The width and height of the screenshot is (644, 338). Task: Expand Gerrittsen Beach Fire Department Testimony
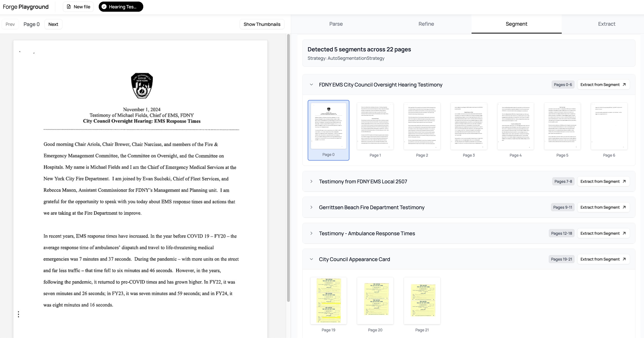pyautogui.click(x=311, y=207)
